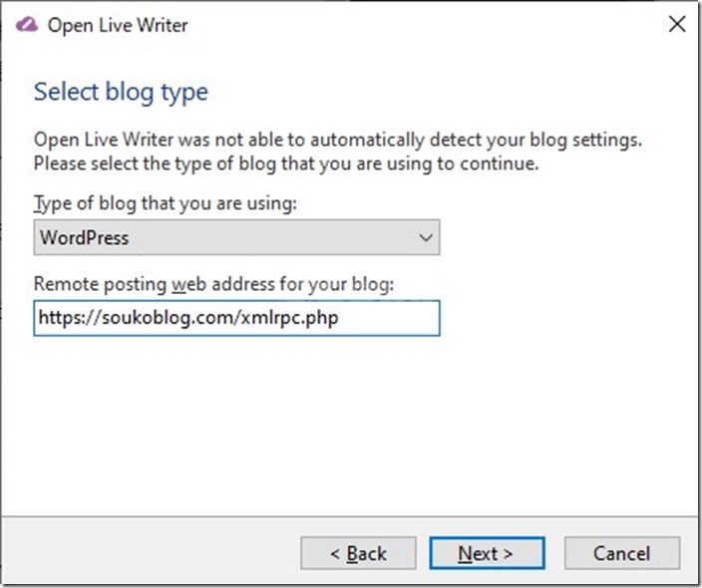Viewport: 702px width, 588px height.
Task: Click the 'Open Live Writer' title bar text
Action: (x=118, y=25)
